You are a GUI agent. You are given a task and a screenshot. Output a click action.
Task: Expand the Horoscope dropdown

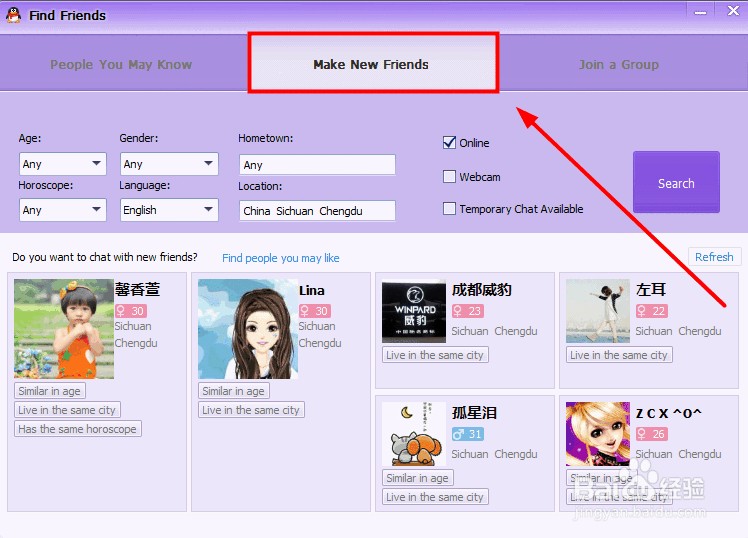[x=62, y=210]
